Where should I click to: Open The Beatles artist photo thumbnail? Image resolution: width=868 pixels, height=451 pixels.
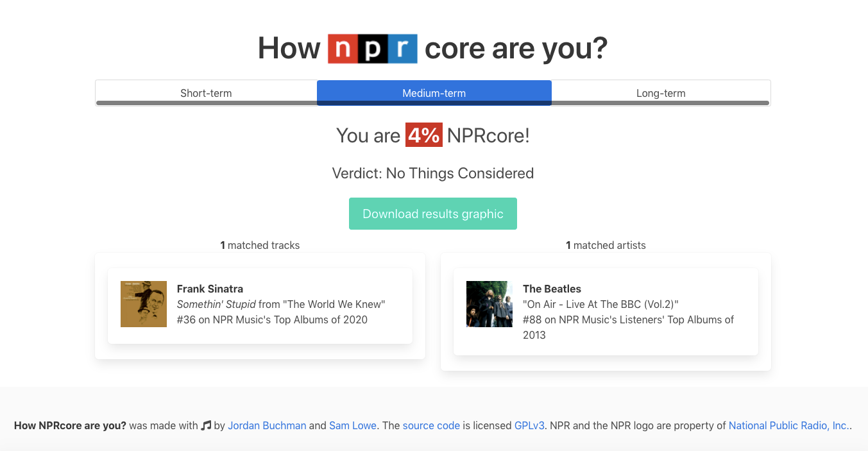pos(489,304)
